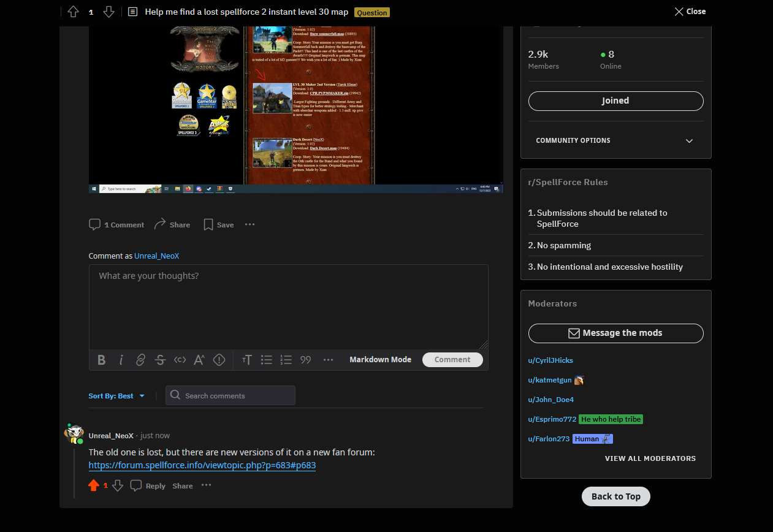The width and height of the screenshot is (773, 532).
Task: Upvote the post in the header bar
Action: [x=73, y=12]
